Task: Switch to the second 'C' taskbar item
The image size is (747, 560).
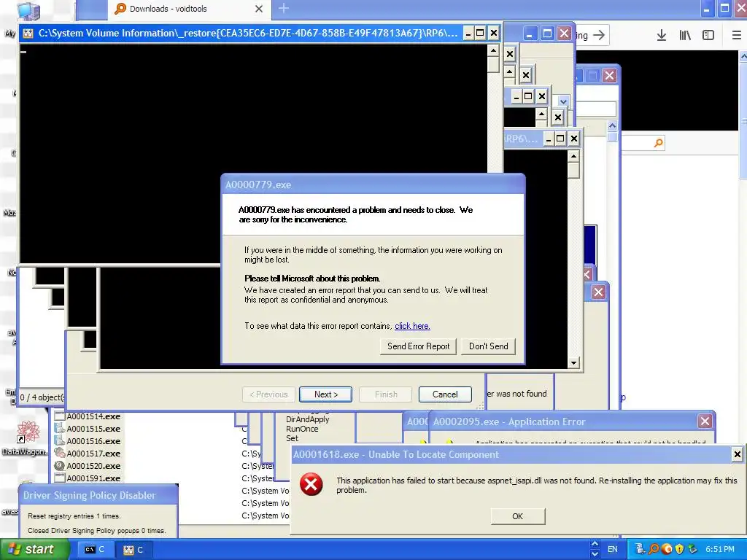Action: click(x=133, y=550)
